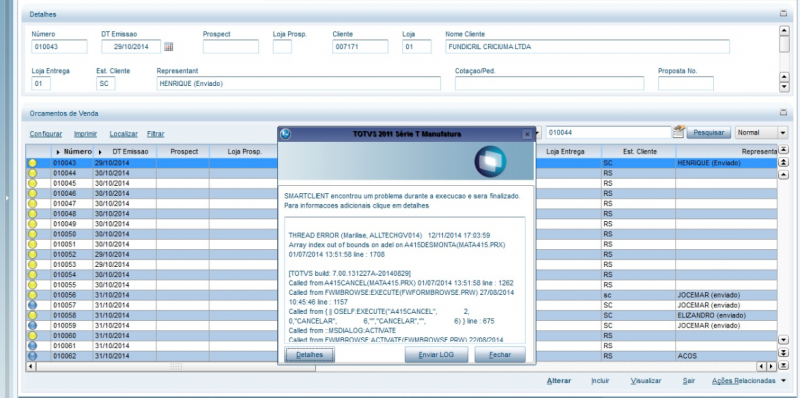Click the Proposta No. field

[x=686, y=84]
